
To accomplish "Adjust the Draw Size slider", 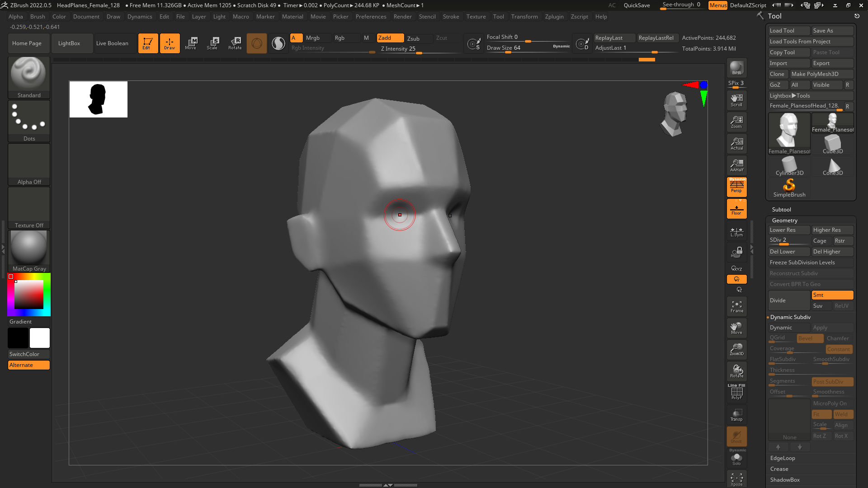I will point(528,48).
